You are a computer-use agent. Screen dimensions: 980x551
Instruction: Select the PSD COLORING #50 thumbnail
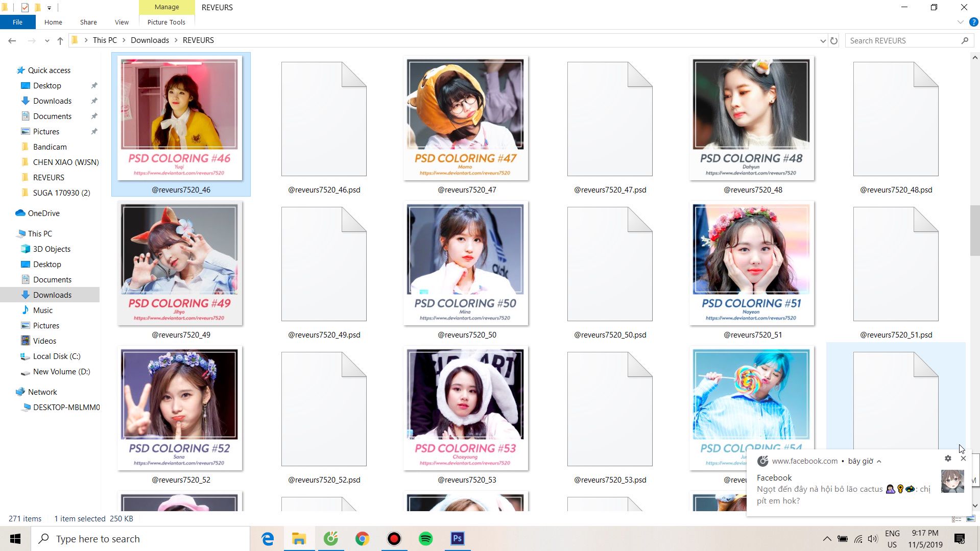(x=465, y=263)
